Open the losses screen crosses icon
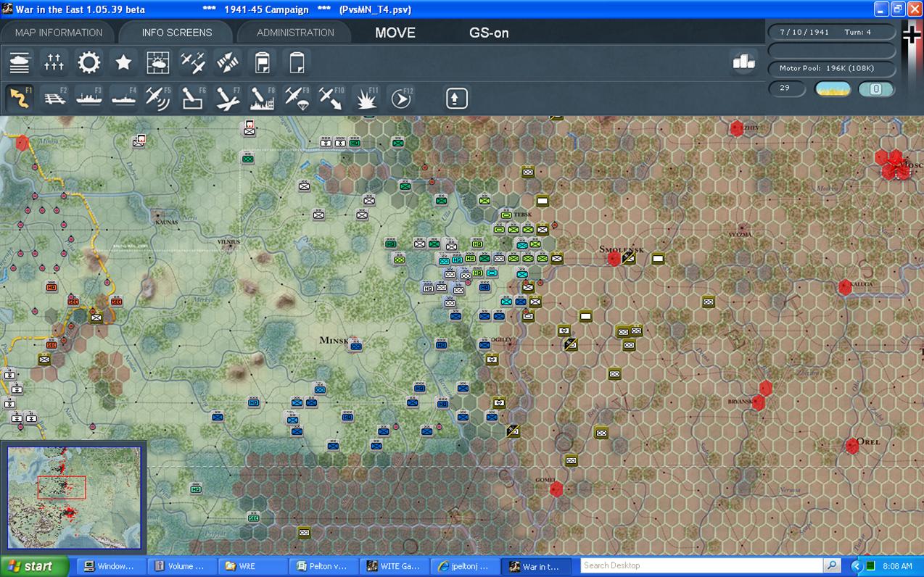This screenshot has height=577, width=924. point(54,63)
